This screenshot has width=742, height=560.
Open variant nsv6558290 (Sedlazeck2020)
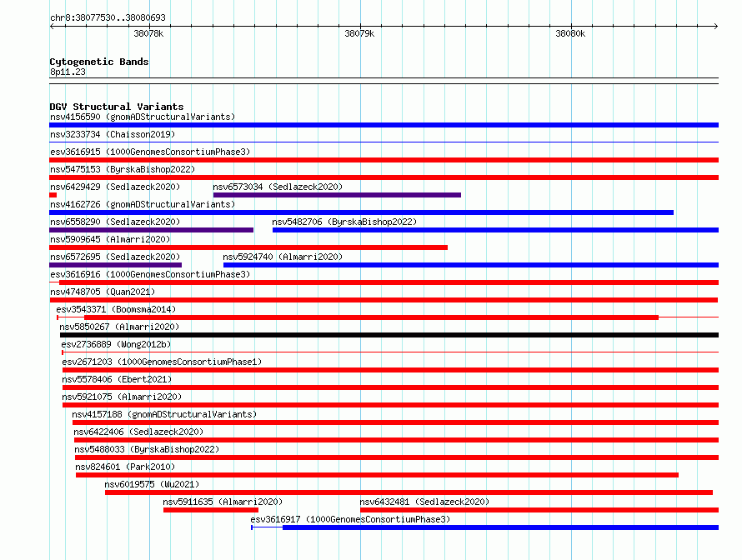115,222
